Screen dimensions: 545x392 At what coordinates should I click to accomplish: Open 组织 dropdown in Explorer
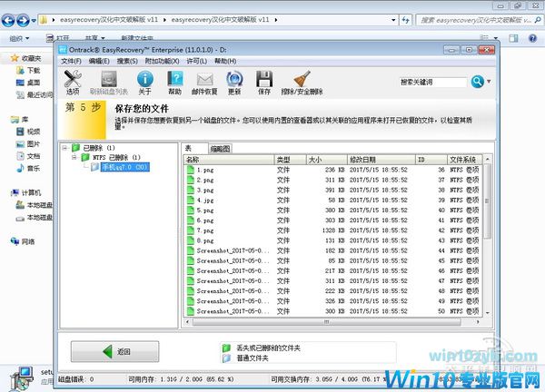19,38
